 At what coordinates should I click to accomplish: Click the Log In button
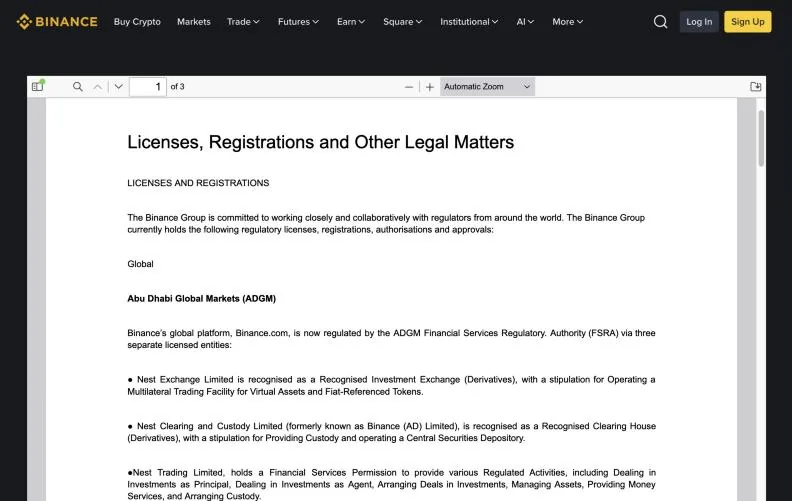[699, 22]
